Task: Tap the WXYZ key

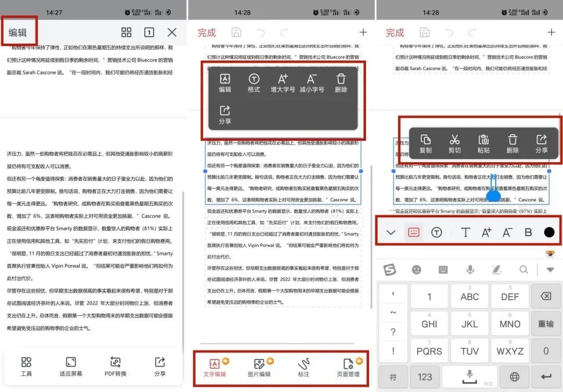Action: 510,351
